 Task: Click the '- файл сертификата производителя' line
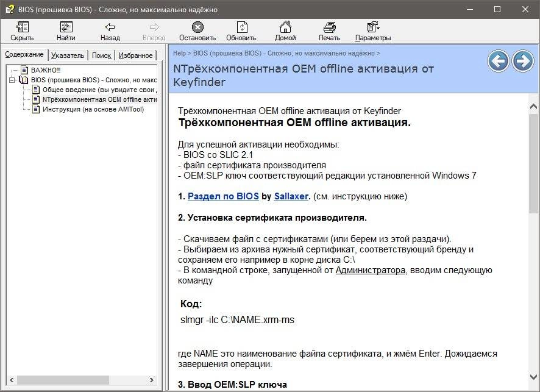pos(252,165)
